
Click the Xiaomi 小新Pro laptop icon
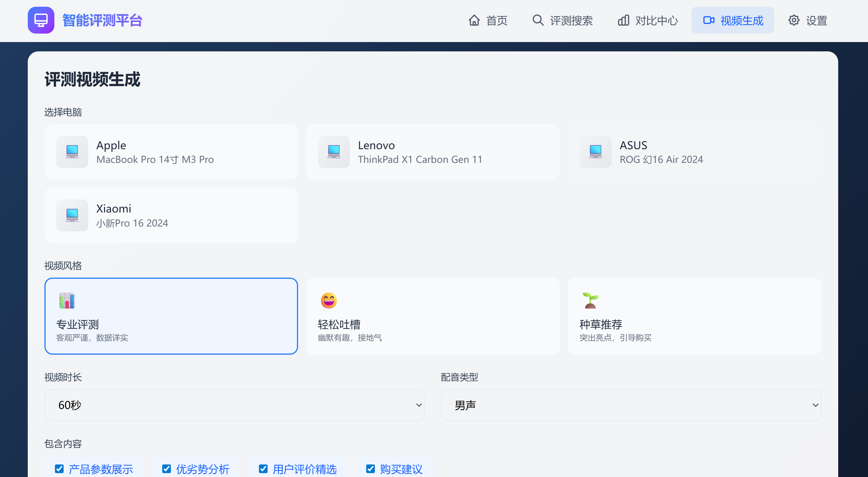pyautogui.click(x=72, y=215)
